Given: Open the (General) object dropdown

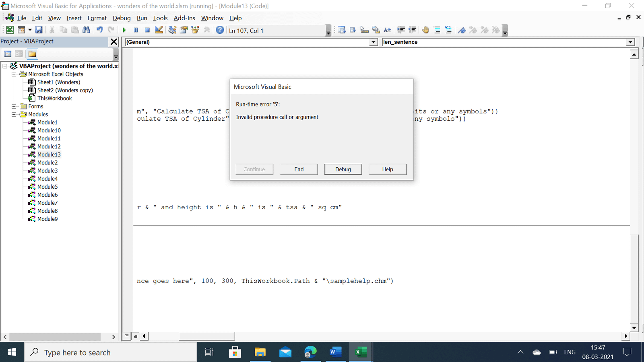Looking at the screenshot, I should point(374,42).
